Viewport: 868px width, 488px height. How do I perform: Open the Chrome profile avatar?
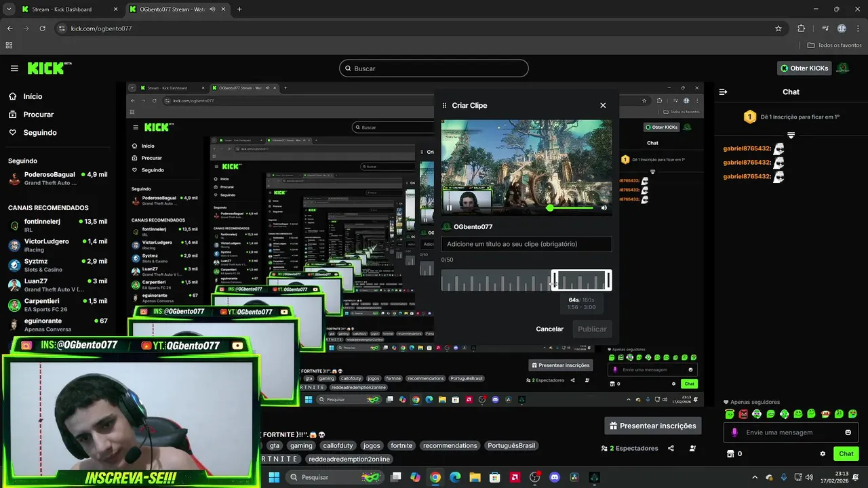[842, 28]
